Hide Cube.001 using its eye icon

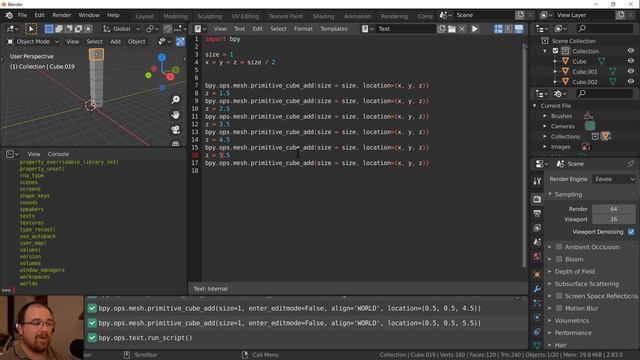631,71
